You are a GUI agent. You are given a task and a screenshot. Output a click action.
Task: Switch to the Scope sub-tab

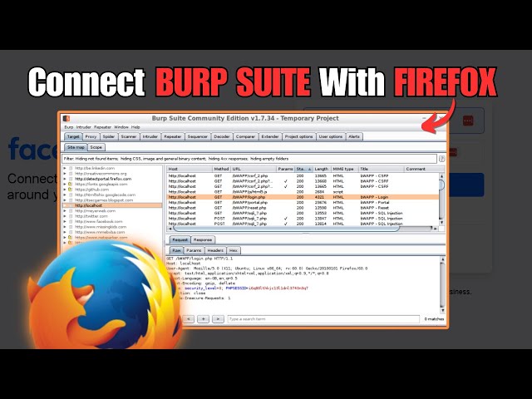(x=96, y=147)
